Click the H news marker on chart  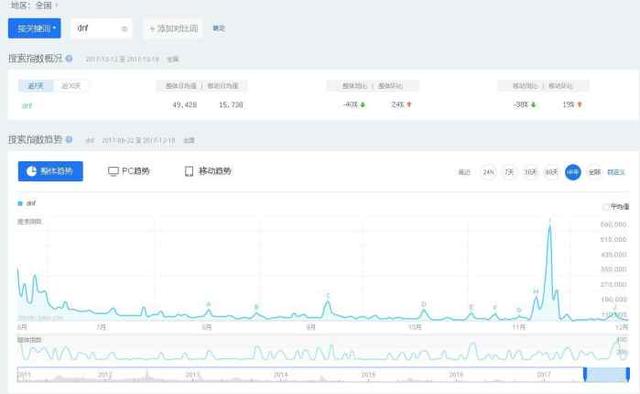(536, 291)
